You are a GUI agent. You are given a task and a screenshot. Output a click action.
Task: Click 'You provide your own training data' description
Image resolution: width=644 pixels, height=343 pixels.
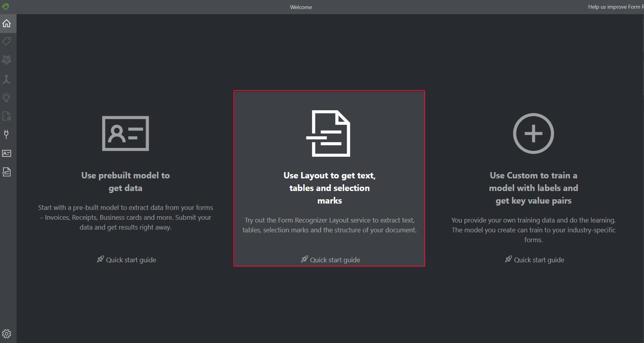point(533,230)
